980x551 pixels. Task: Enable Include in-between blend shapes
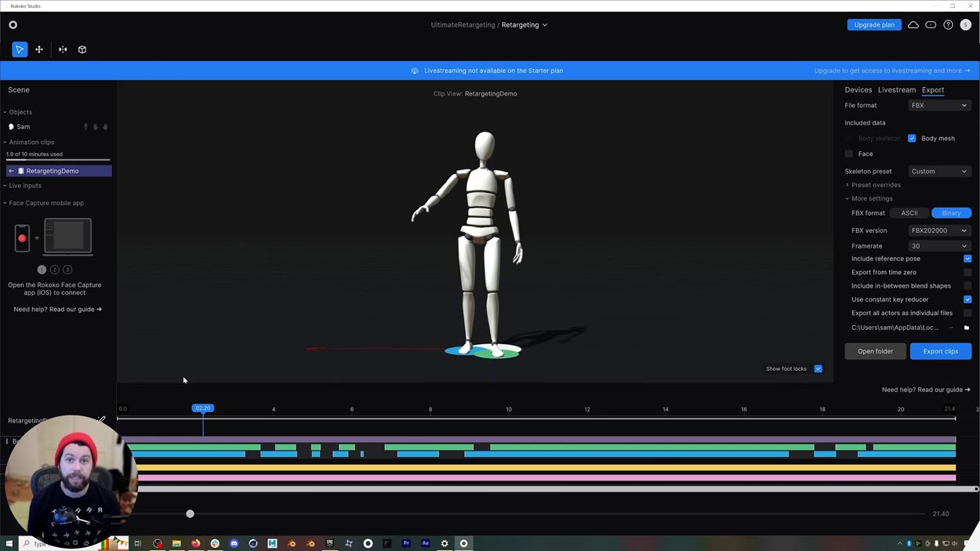coord(967,285)
